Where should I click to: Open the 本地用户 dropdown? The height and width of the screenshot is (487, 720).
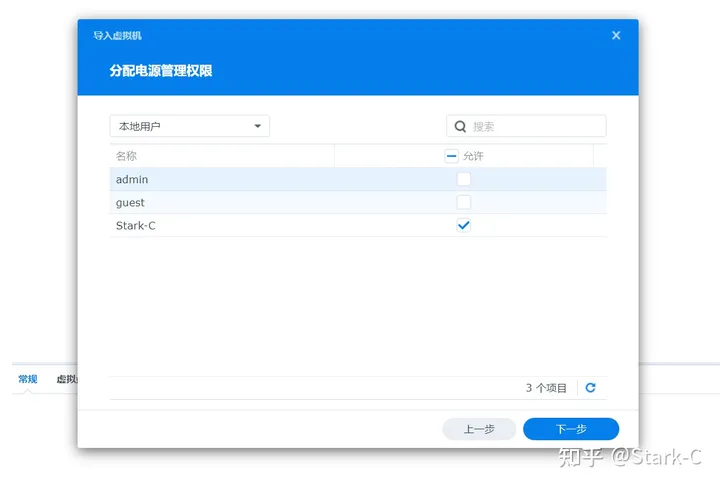coord(189,126)
